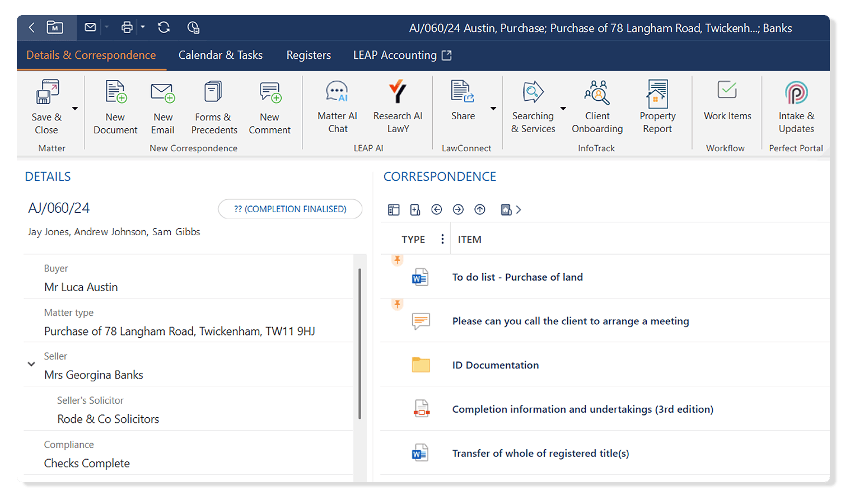Click the back arrow in title bar
The height and width of the screenshot is (504, 850).
pos(32,27)
